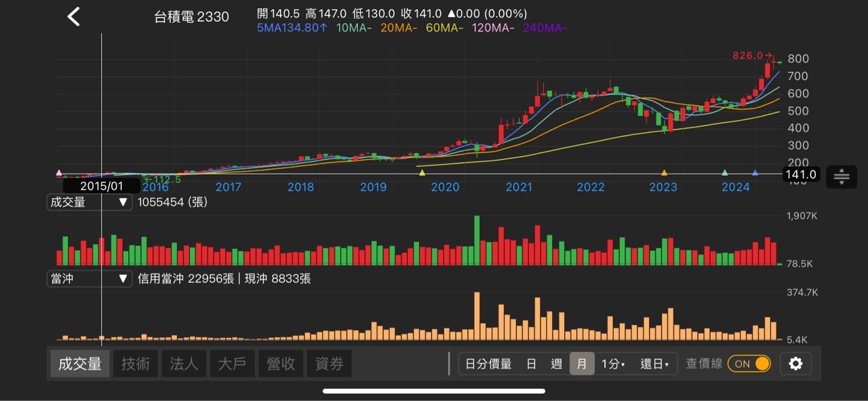Open the 還日 dropdown option

pyautogui.click(x=654, y=364)
